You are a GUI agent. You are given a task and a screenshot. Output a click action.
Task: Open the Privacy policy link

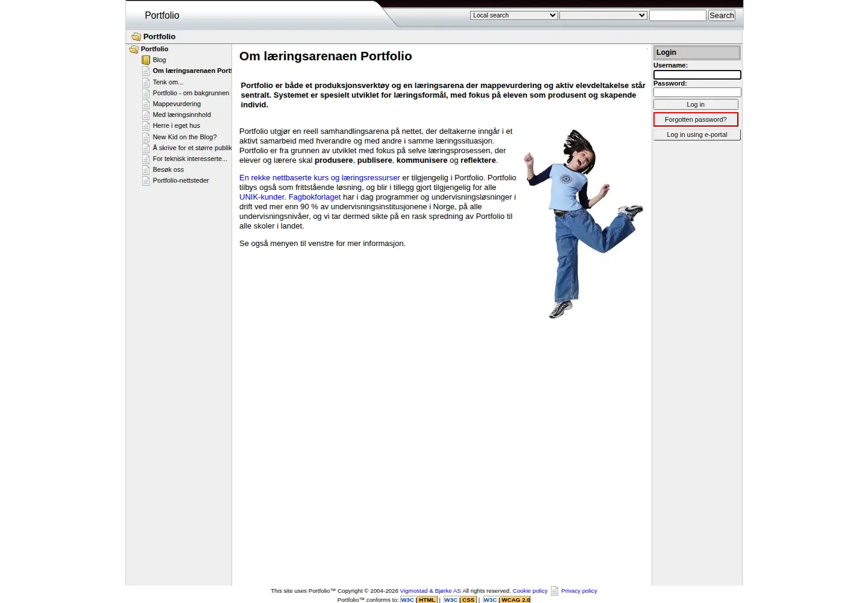click(579, 591)
